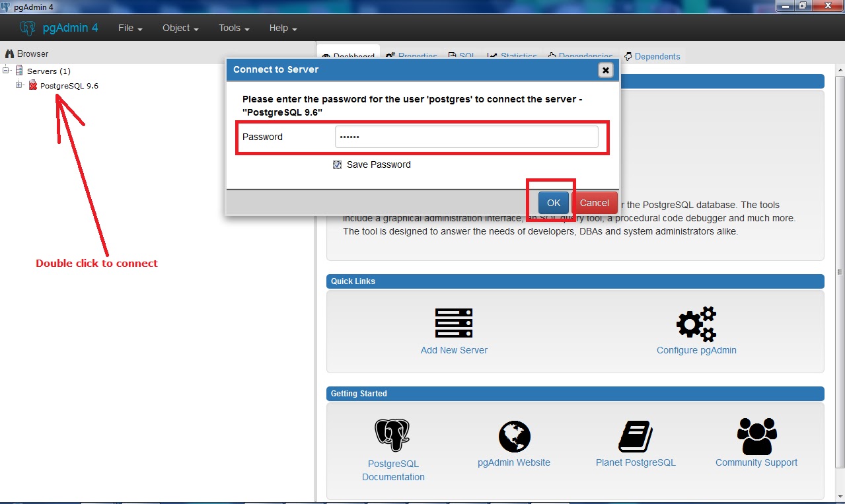845x504 pixels.
Task: Click the PostgreSQL Documentation elephant icon
Action: coord(392,436)
